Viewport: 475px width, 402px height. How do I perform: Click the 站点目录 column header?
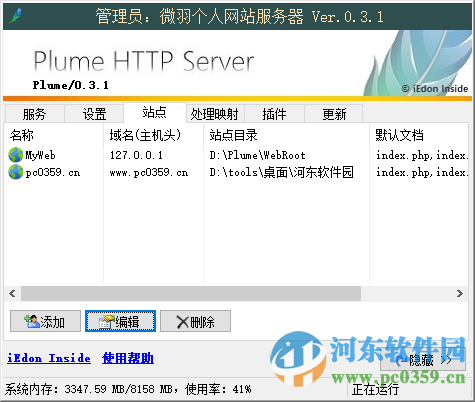(286, 135)
